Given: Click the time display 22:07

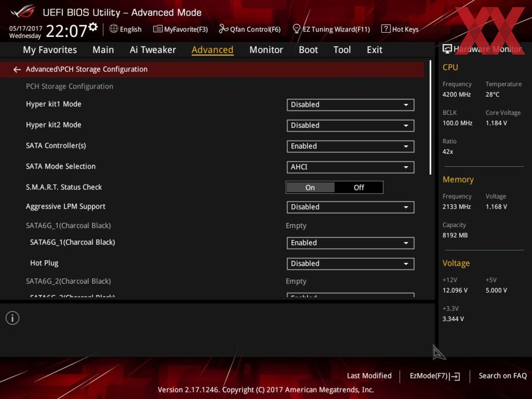Looking at the screenshot, I should click(x=66, y=31).
